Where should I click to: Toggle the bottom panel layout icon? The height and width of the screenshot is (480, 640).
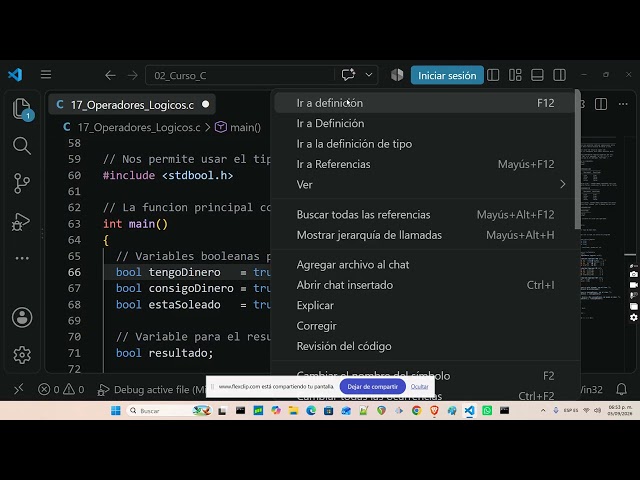[537, 75]
